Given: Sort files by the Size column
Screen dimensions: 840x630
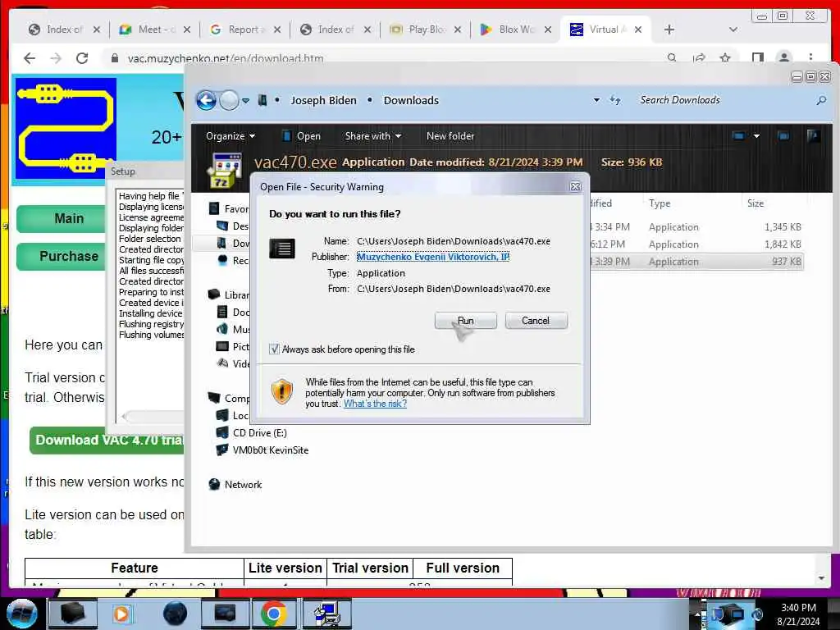Looking at the screenshot, I should 756,203.
